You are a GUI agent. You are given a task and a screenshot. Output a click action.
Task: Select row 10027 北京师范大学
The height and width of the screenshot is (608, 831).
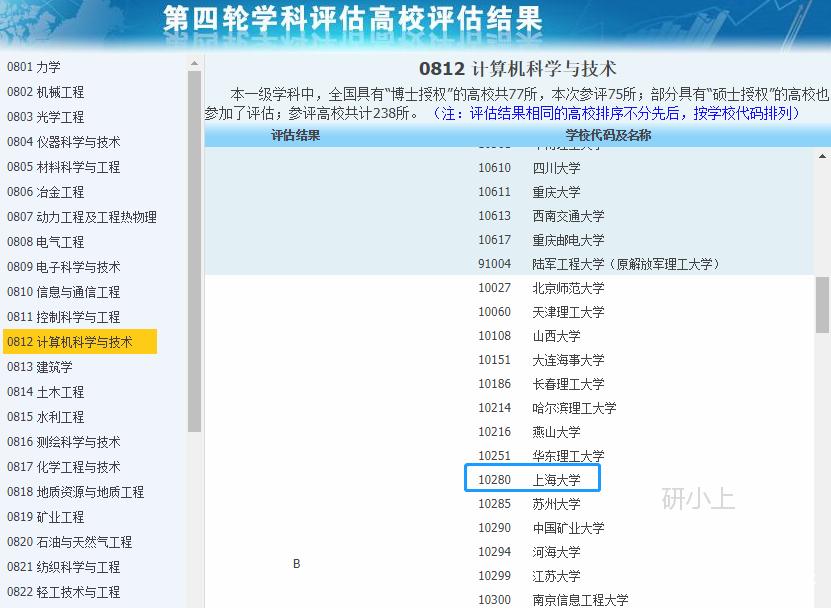[x=541, y=288]
